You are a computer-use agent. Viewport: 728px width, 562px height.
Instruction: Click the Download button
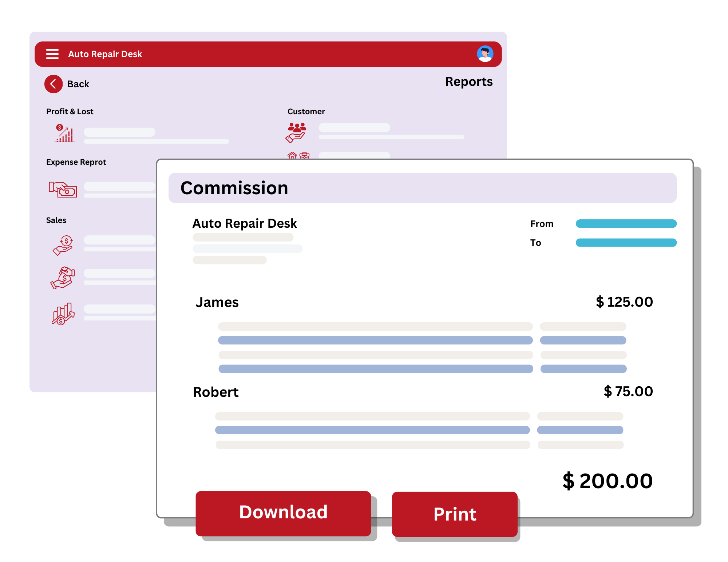(x=283, y=513)
